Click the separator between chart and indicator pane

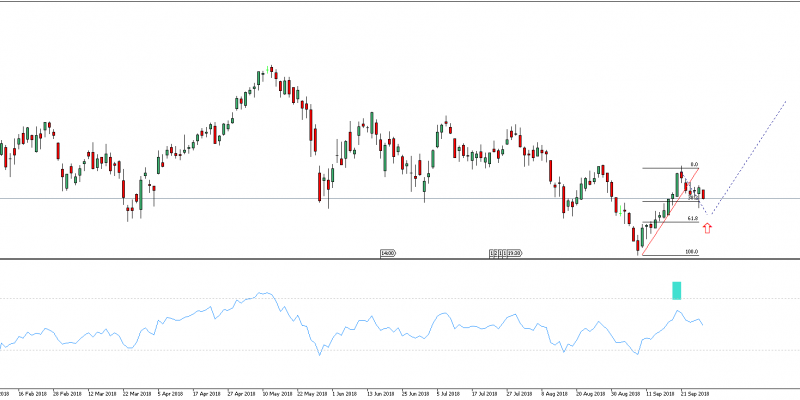(x=400, y=259)
